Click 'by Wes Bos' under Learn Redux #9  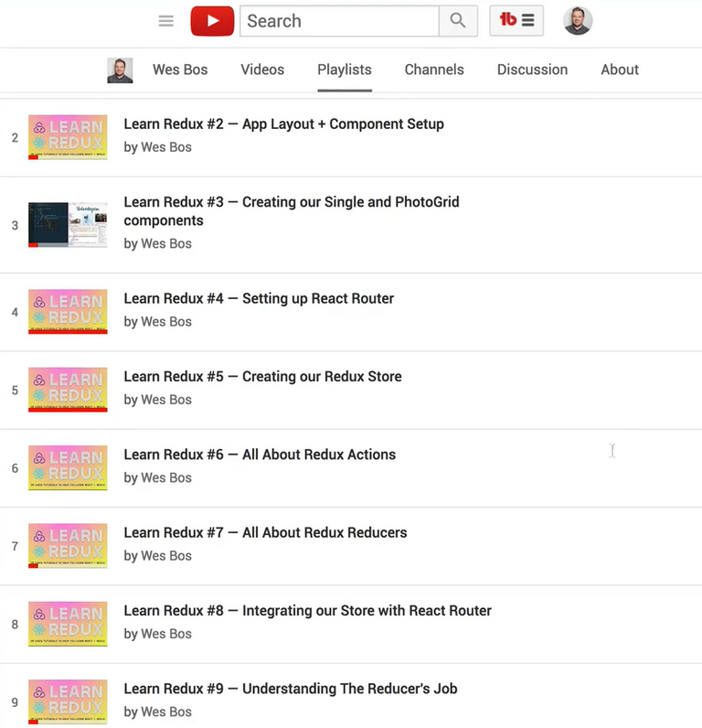pos(157,712)
